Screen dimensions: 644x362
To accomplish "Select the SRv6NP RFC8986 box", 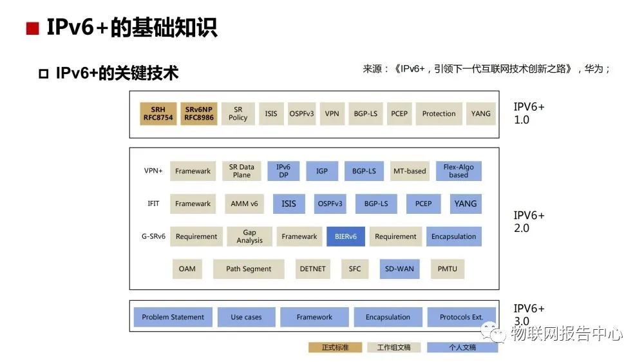I will (x=199, y=114).
